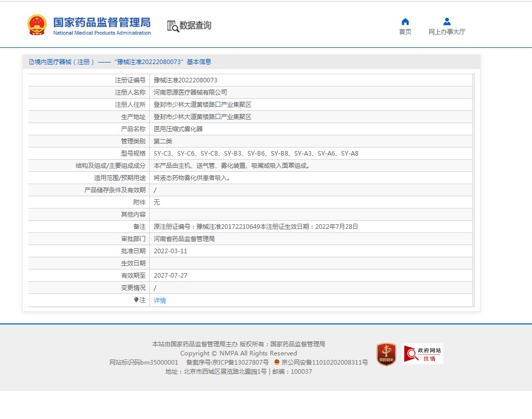Screen dimensions: 532x419
Task: Select registration number 豫械注准20222080073 value
Action: coord(185,80)
